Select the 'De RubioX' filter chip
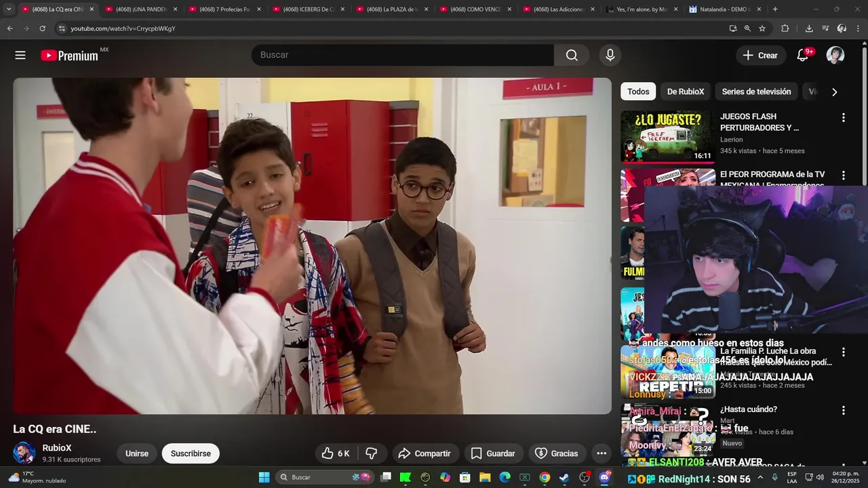The width and height of the screenshot is (868, 488). pyautogui.click(x=686, y=91)
